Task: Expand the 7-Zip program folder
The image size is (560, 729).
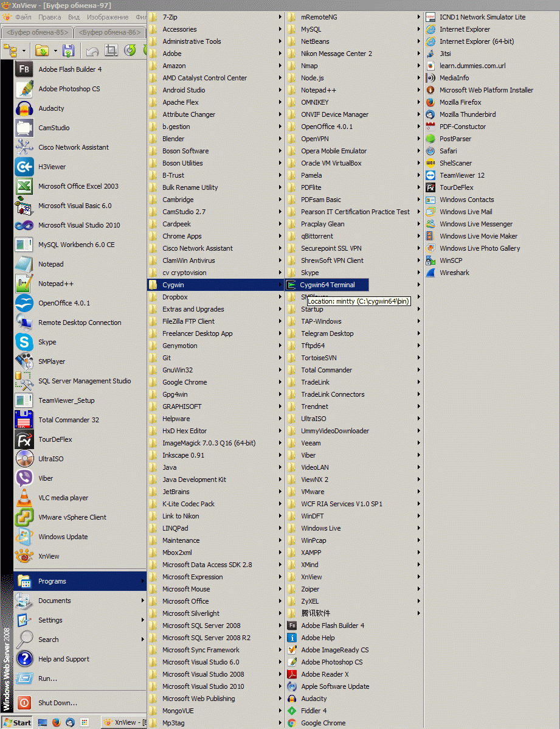Action: pyautogui.click(x=216, y=17)
